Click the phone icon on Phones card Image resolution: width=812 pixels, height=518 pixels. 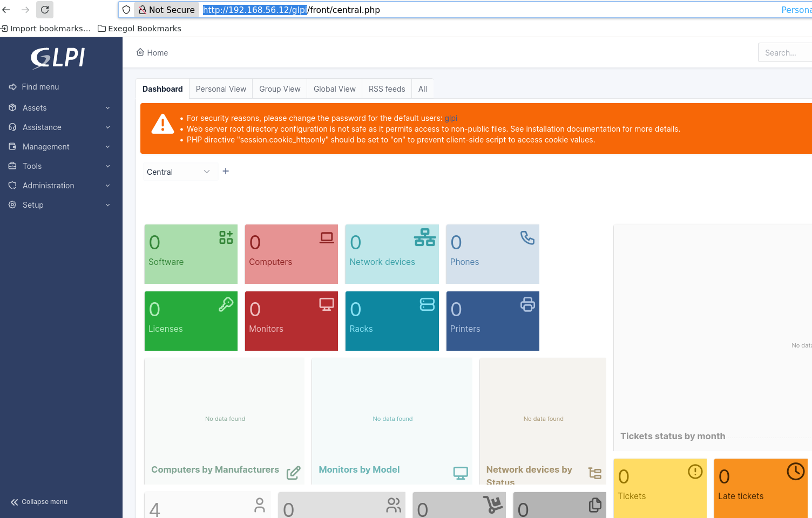[527, 237]
